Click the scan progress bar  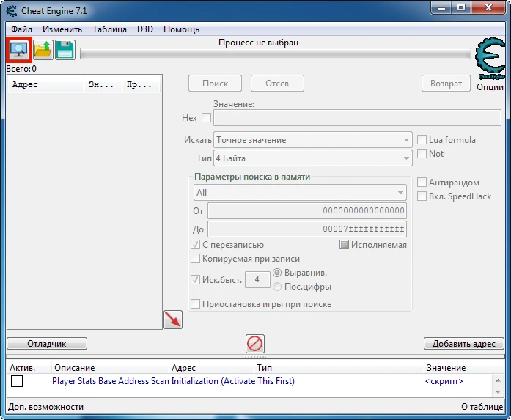pyautogui.click(x=275, y=54)
